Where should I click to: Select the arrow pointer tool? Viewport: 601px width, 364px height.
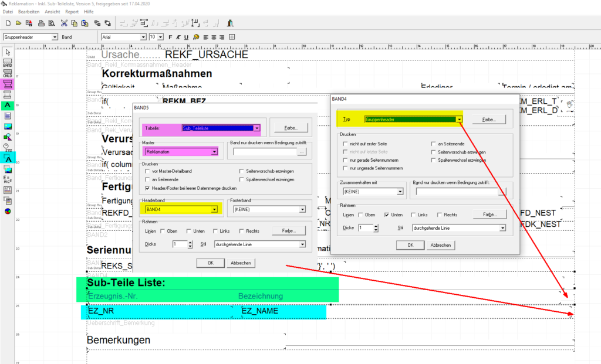pyautogui.click(x=8, y=52)
